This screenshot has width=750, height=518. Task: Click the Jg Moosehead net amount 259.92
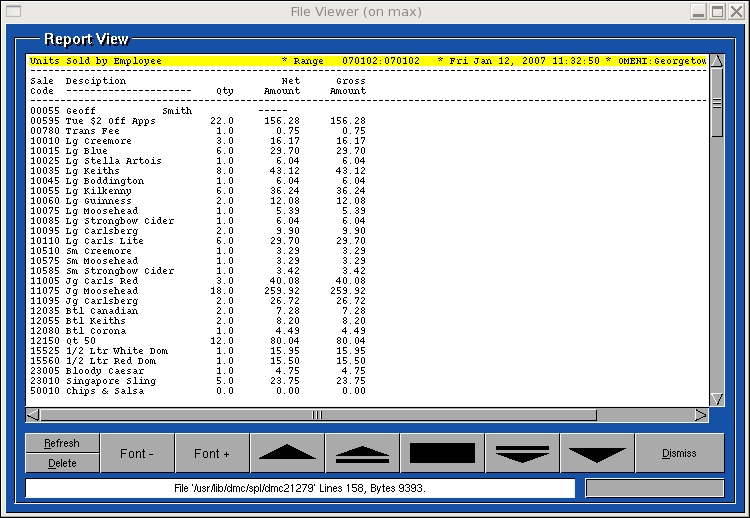point(282,291)
